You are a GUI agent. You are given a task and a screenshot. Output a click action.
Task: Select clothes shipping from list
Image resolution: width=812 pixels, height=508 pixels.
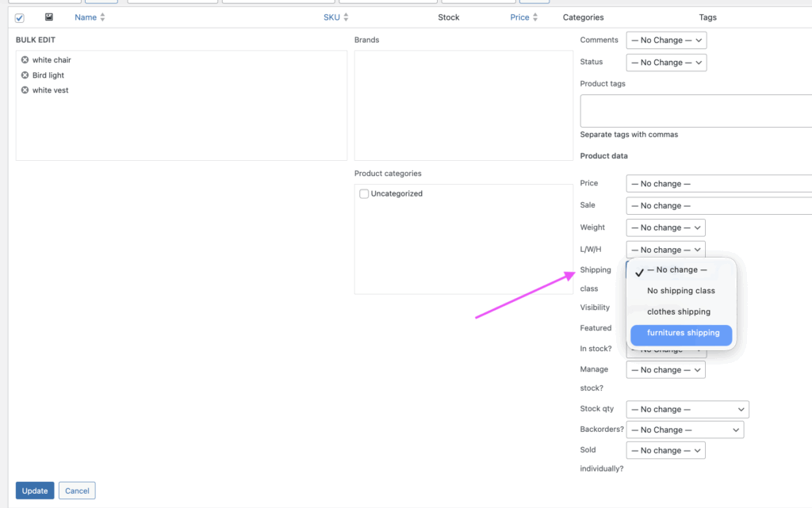tap(678, 312)
